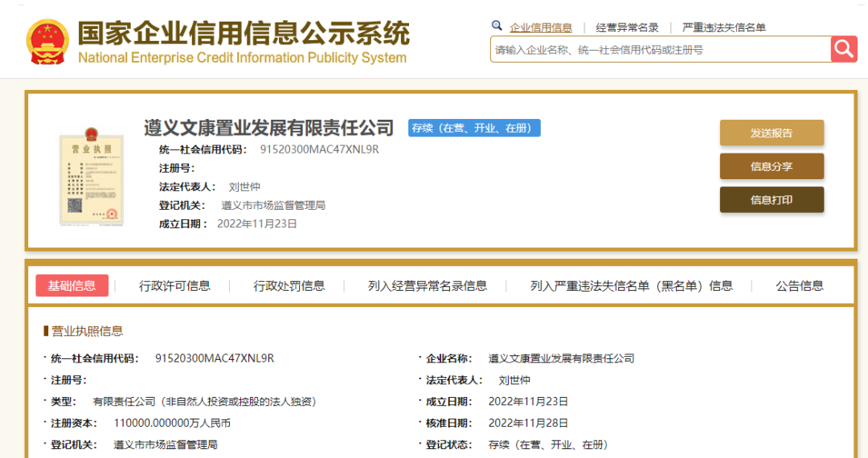Click the red search magnifier button
This screenshot has height=458, width=868.
tap(844, 49)
